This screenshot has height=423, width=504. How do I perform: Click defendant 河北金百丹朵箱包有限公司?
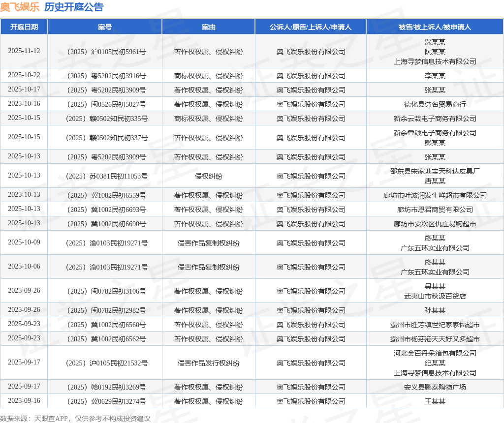click(x=435, y=353)
